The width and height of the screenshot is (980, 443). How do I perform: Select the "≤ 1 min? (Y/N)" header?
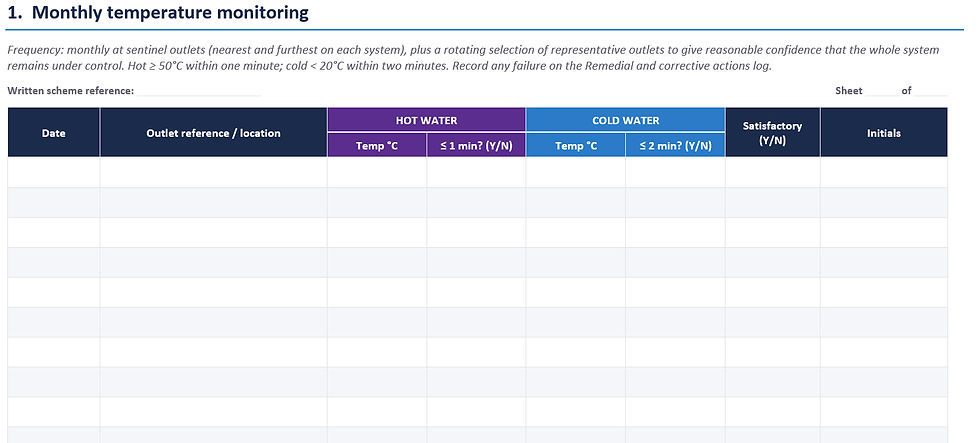476,145
